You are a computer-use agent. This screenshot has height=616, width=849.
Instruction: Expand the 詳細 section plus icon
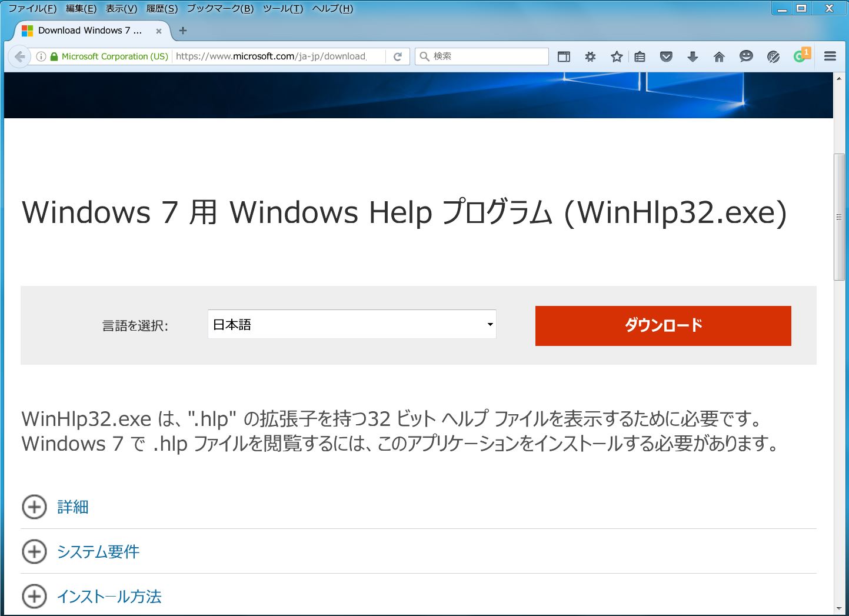pos(34,507)
